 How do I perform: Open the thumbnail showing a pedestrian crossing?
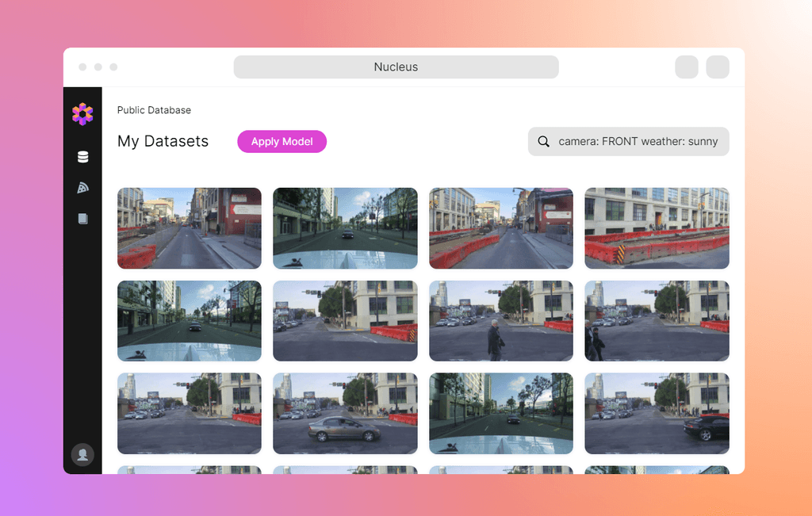coord(501,321)
